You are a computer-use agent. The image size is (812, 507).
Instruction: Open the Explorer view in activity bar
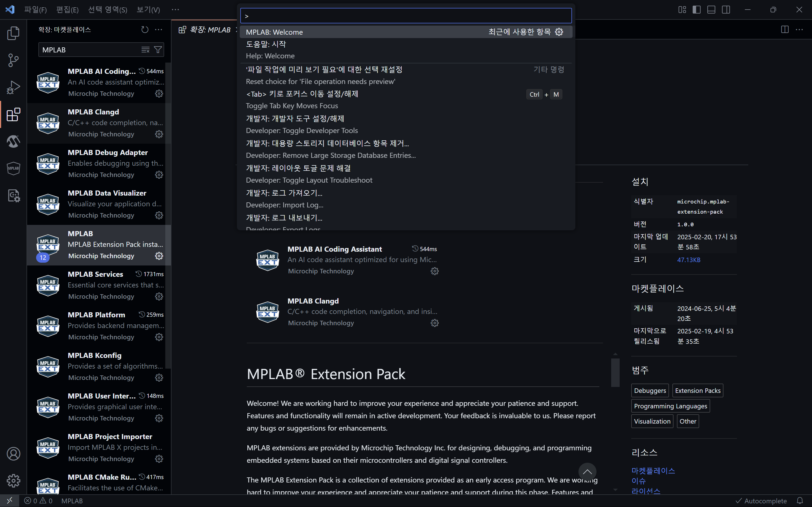(14, 33)
